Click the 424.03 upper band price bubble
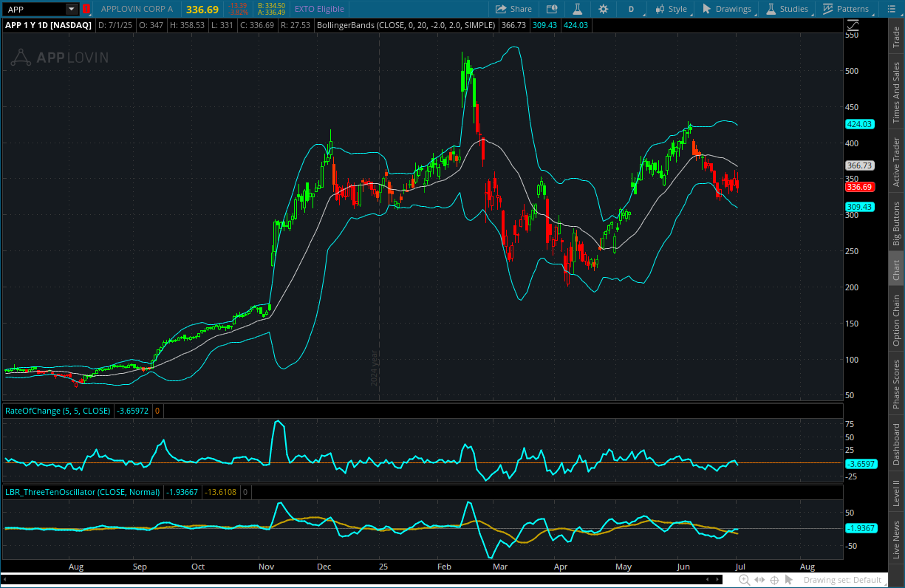The image size is (905, 588). [x=860, y=124]
